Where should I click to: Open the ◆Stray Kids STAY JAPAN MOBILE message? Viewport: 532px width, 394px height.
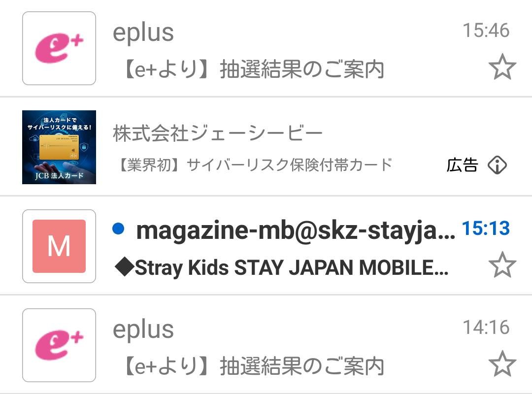(x=281, y=268)
